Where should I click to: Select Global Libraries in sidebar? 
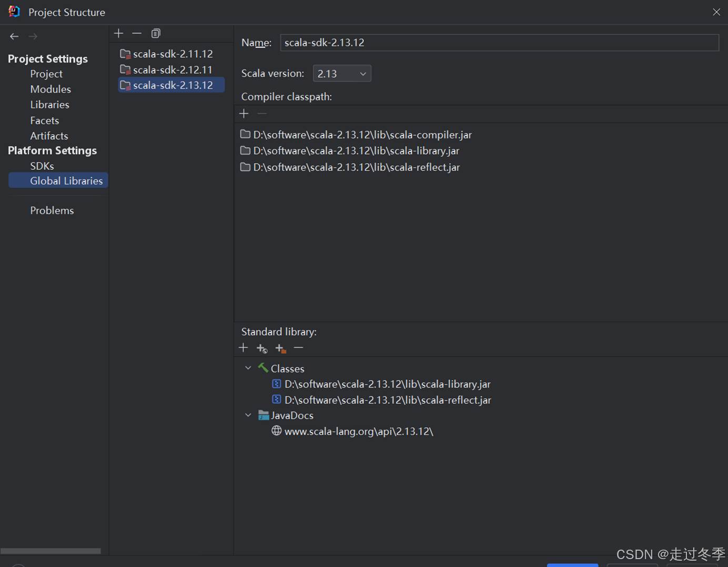pos(58,180)
